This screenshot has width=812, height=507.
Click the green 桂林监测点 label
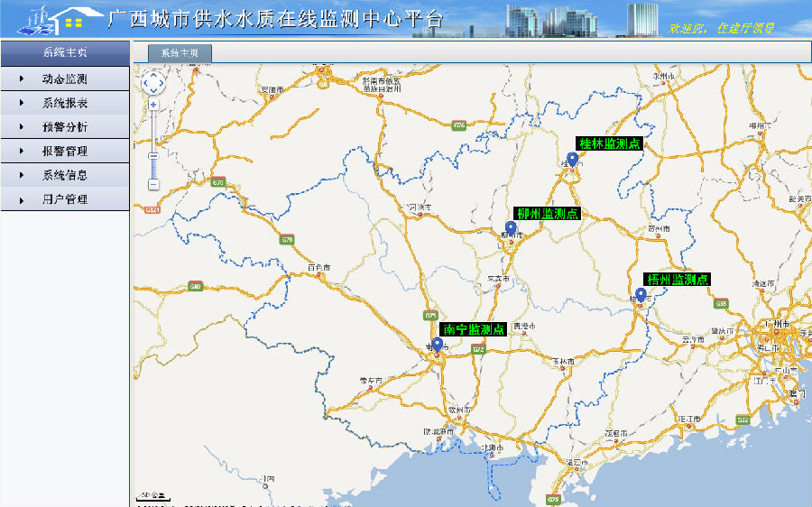610,143
